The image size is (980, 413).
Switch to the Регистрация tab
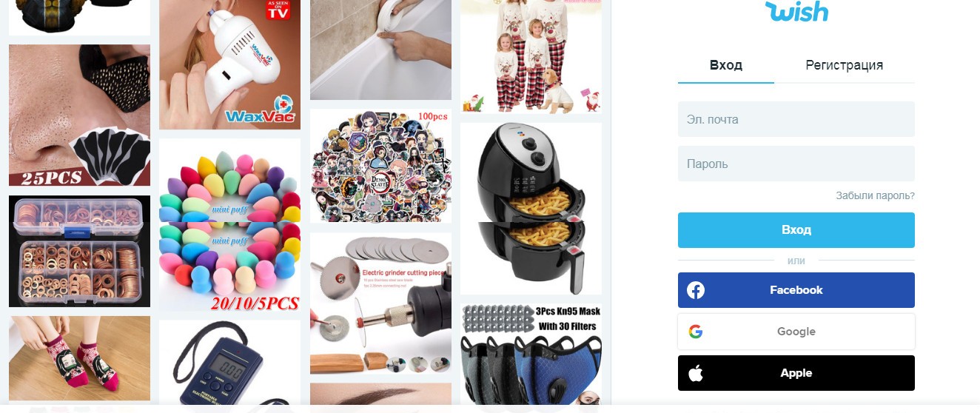point(845,65)
